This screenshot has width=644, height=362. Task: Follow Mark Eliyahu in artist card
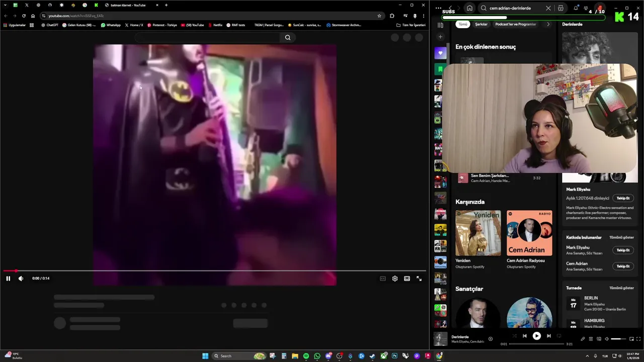pyautogui.click(x=623, y=198)
